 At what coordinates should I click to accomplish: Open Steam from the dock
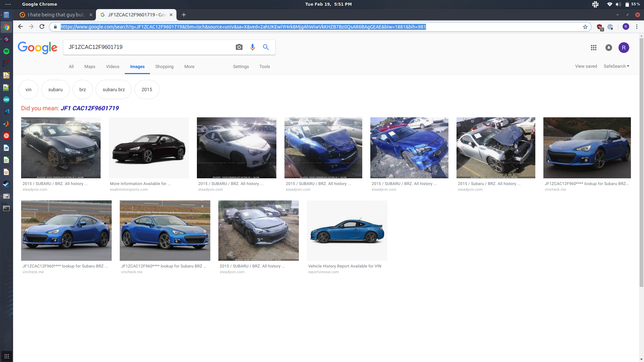6,184
